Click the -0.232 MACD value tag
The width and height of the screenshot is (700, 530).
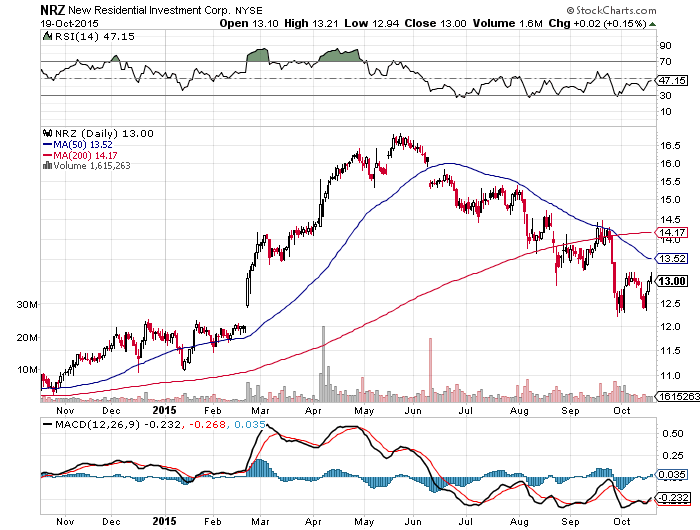coord(672,497)
